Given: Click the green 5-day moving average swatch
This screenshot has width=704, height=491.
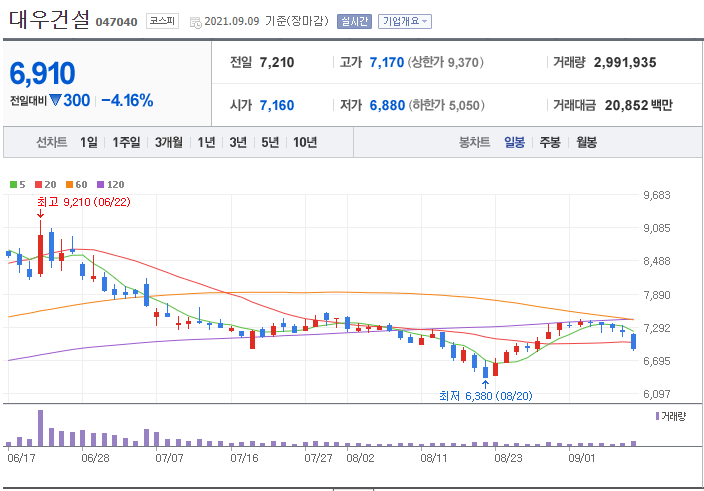Looking at the screenshot, I should pyautogui.click(x=13, y=184).
